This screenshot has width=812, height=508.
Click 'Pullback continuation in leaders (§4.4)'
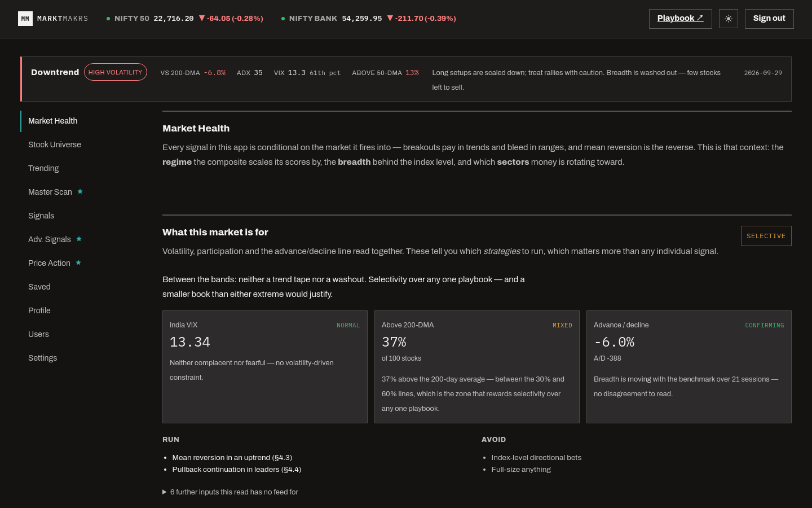(x=237, y=470)
